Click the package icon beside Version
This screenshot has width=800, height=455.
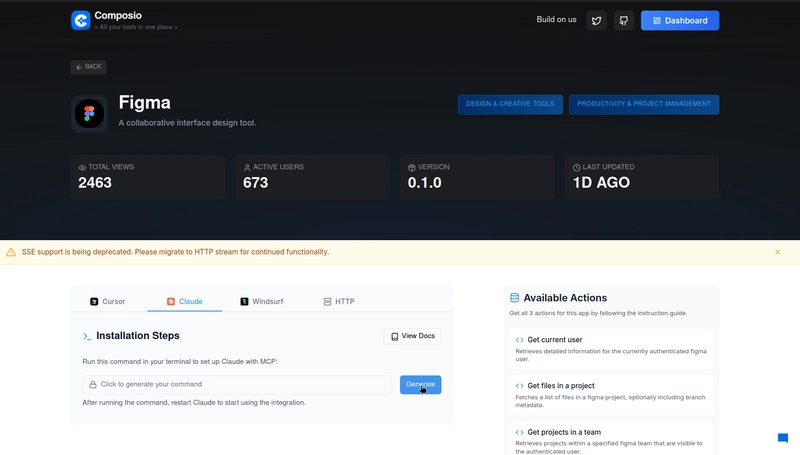[x=412, y=167]
